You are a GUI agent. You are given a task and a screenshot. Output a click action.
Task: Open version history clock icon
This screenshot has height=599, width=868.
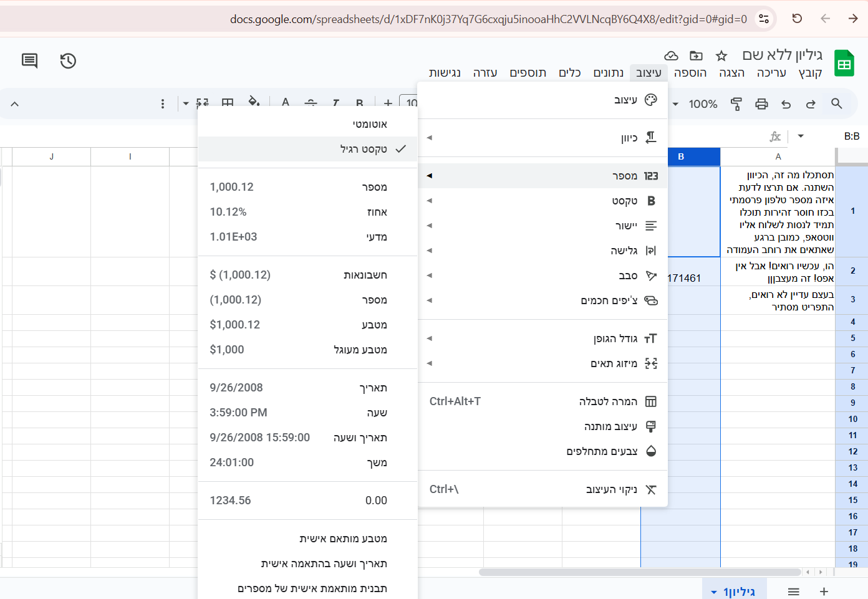click(x=68, y=60)
